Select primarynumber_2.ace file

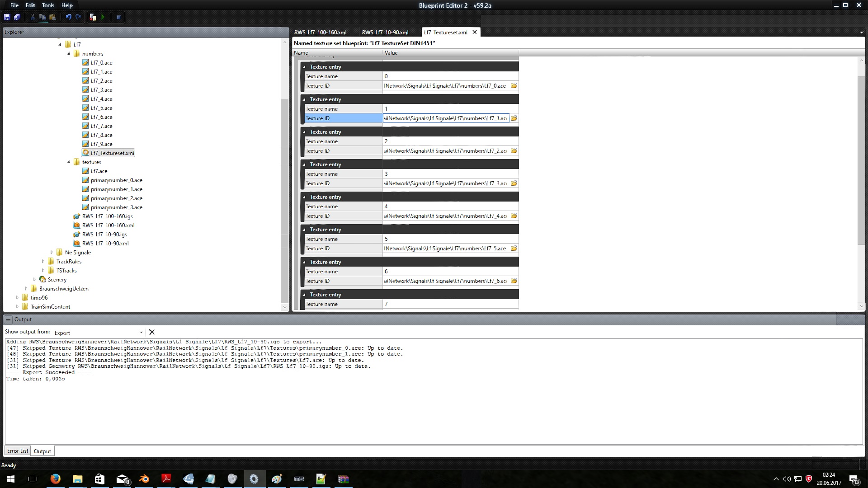point(116,198)
